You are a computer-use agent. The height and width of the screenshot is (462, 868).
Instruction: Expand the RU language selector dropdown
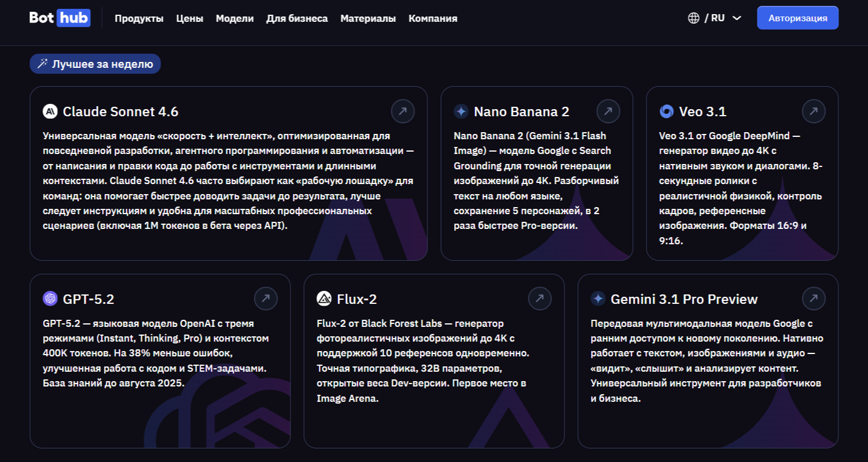click(x=736, y=18)
